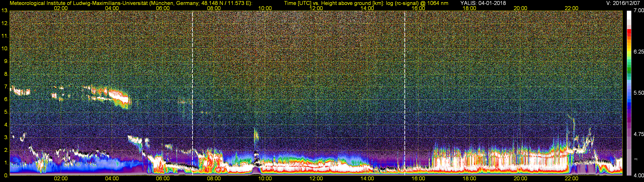Viewport: 644px width, 182px height.
Task: Click the 22:00 label on the top time axis
Action: coord(571,8)
